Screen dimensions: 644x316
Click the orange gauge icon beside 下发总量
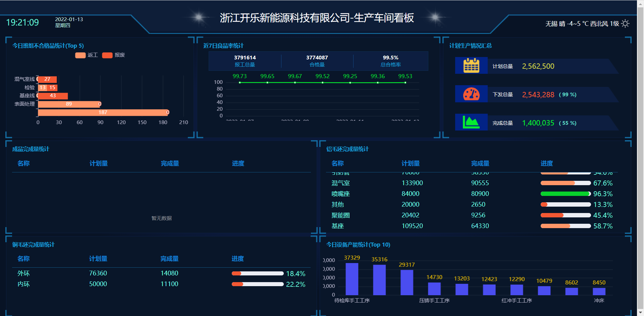pos(471,94)
